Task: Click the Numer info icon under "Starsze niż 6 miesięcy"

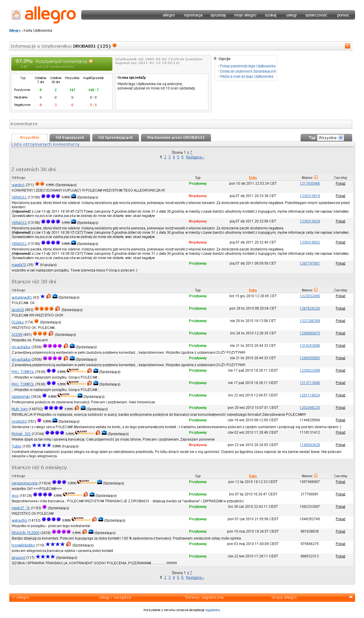Action: click(x=316, y=475)
